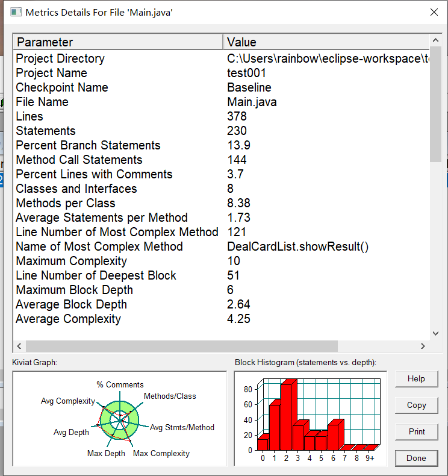Select the Maximum Complexity row
The width and height of the screenshot is (448, 476).
click(x=222, y=261)
